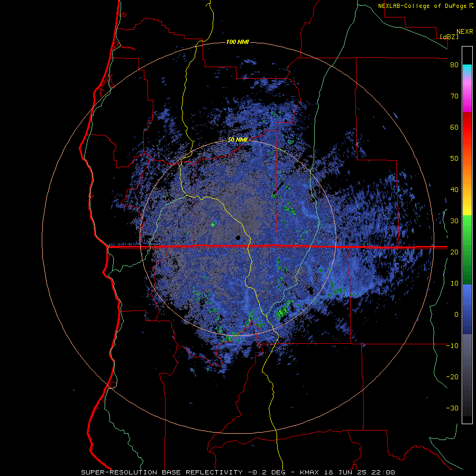The width and height of the screenshot is (476, 476).
Task: Click the -30 value on dBZ scale
Action: (x=452, y=408)
